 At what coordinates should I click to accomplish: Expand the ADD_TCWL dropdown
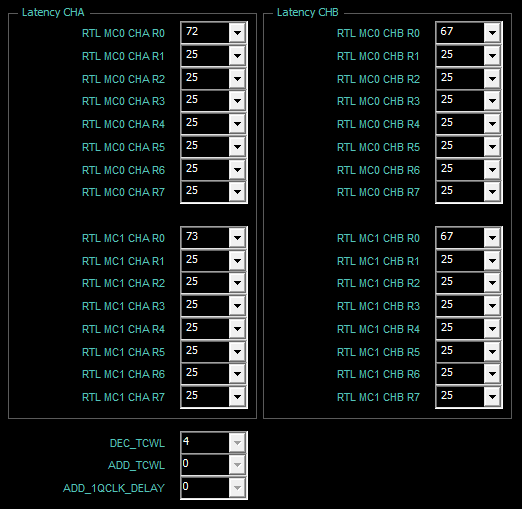[237, 465]
